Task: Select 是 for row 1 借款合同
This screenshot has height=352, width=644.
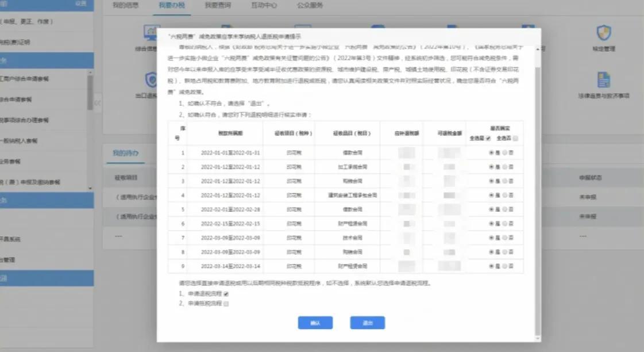Action: pos(491,152)
